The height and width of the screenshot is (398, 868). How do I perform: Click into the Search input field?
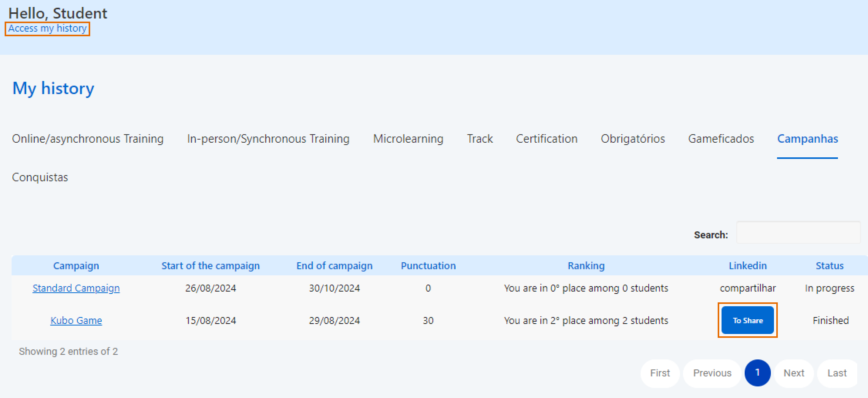pyautogui.click(x=798, y=233)
